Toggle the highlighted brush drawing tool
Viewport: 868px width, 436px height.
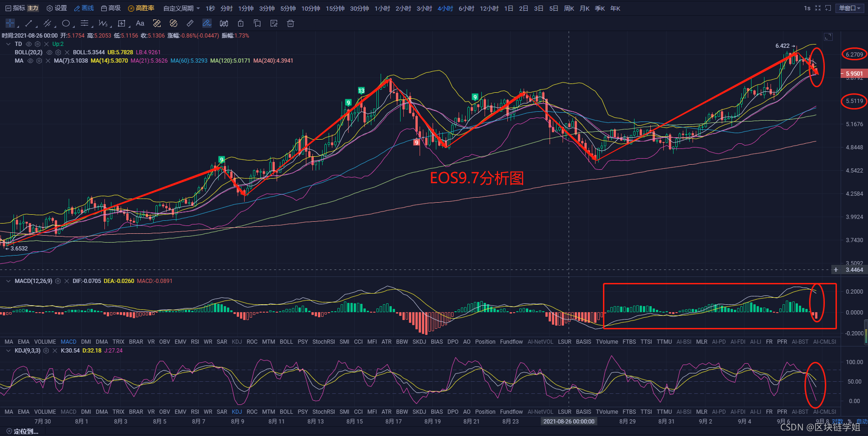point(207,23)
